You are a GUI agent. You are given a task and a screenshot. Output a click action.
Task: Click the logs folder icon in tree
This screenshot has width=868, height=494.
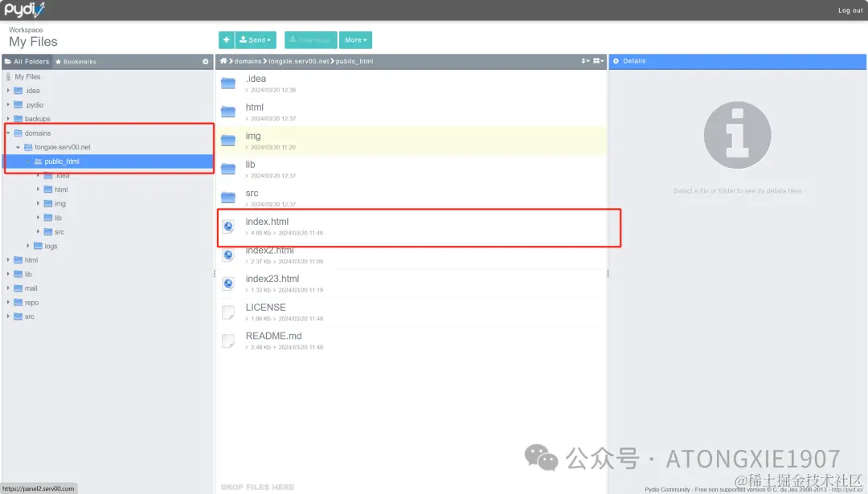[x=38, y=246]
